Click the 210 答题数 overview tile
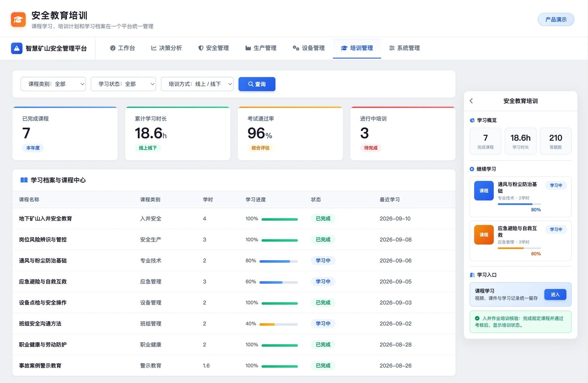Image resolution: width=588 pixels, height=383 pixels. [556, 141]
